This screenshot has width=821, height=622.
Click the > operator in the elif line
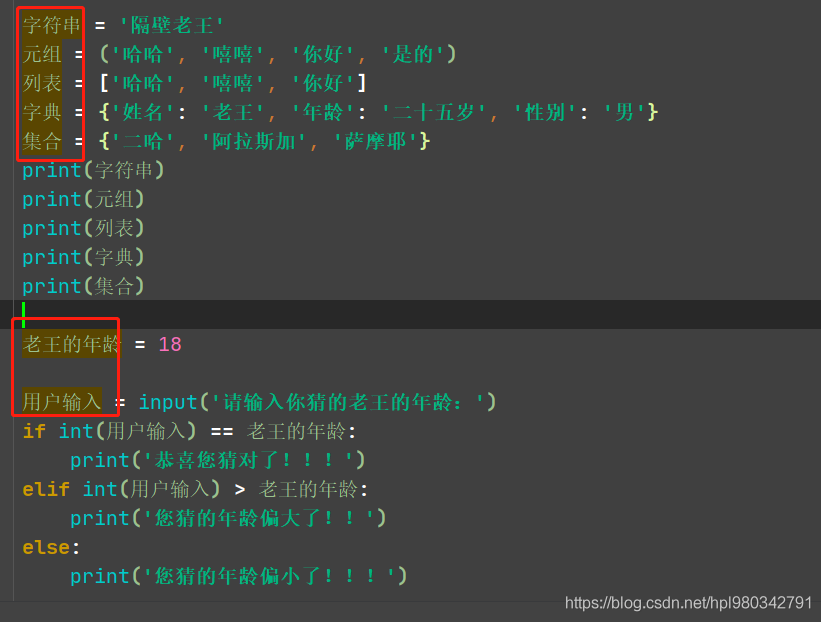[x=240, y=489]
